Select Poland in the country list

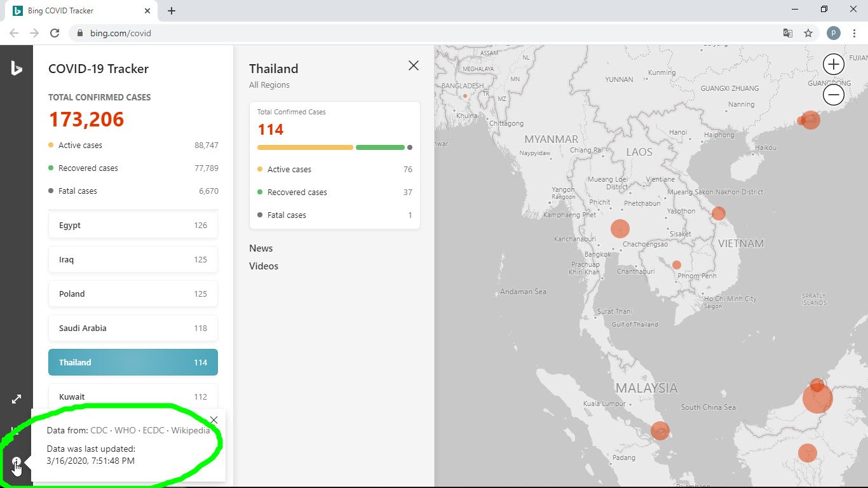click(133, 294)
